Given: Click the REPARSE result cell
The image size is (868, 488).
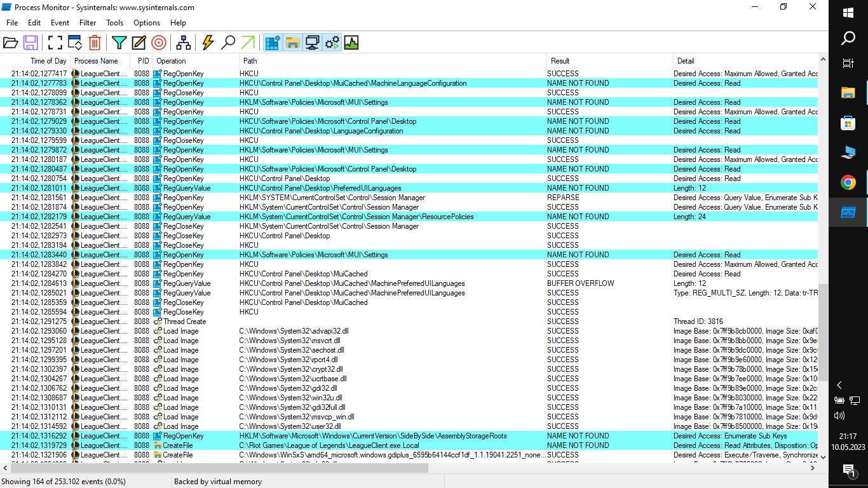Looking at the screenshot, I should pyautogui.click(x=563, y=198).
